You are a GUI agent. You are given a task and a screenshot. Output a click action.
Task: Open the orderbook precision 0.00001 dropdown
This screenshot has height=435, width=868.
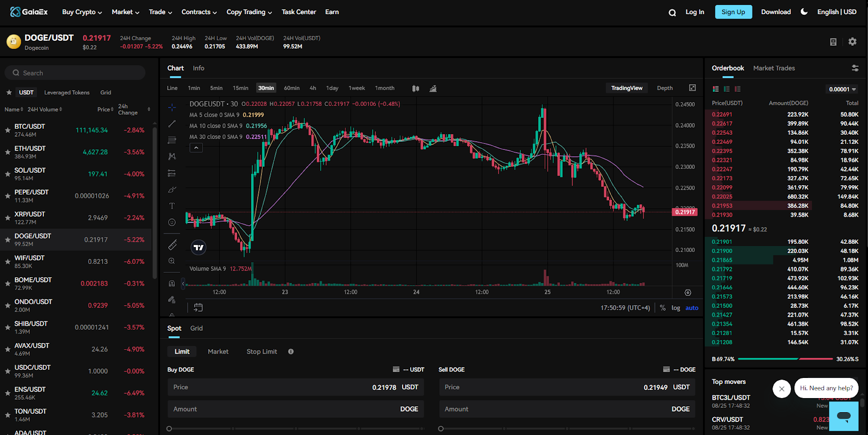tap(842, 89)
